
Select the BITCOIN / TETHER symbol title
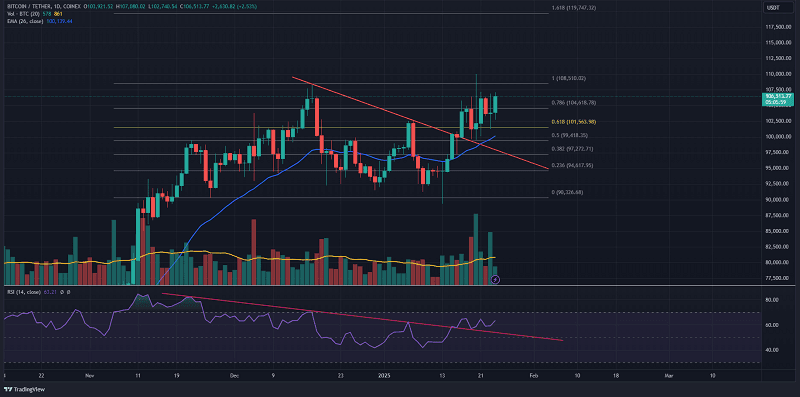coord(29,7)
